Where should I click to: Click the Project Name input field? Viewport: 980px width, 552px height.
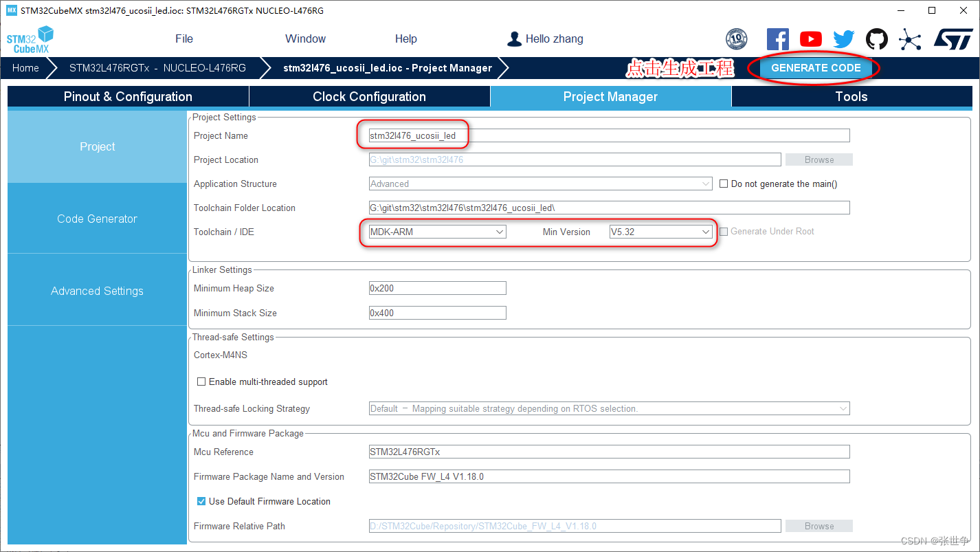610,135
